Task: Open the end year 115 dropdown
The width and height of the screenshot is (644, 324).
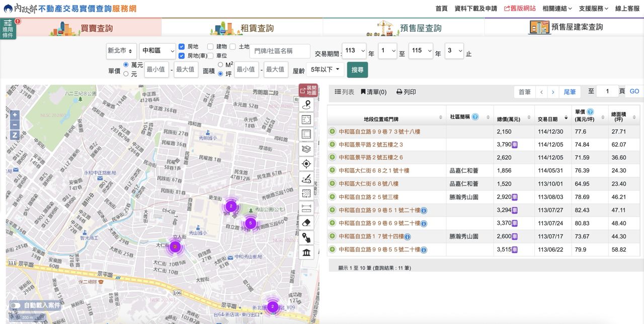Action: coord(421,50)
